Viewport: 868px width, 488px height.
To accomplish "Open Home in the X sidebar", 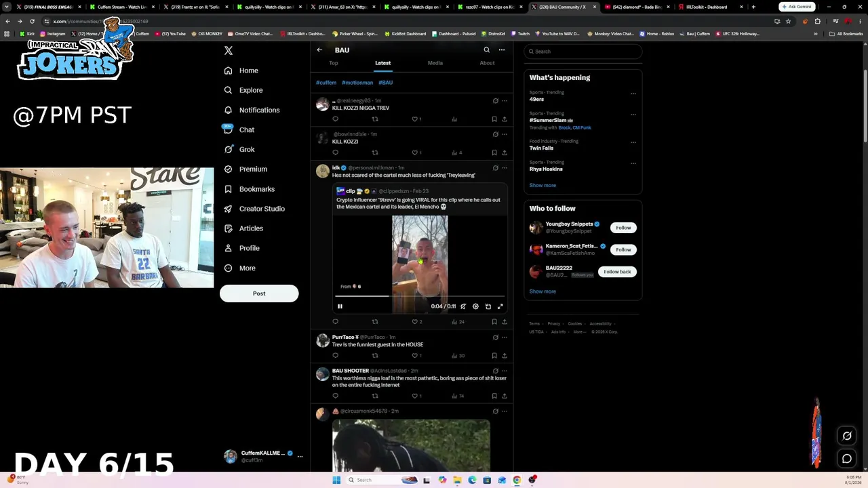I will pyautogui.click(x=241, y=70).
